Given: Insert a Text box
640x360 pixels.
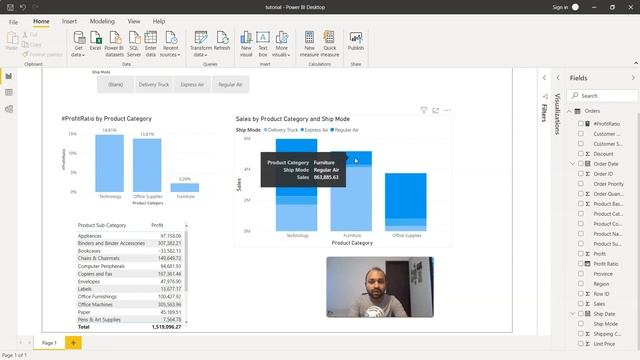Looking at the screenshot, I should (263, 44).
